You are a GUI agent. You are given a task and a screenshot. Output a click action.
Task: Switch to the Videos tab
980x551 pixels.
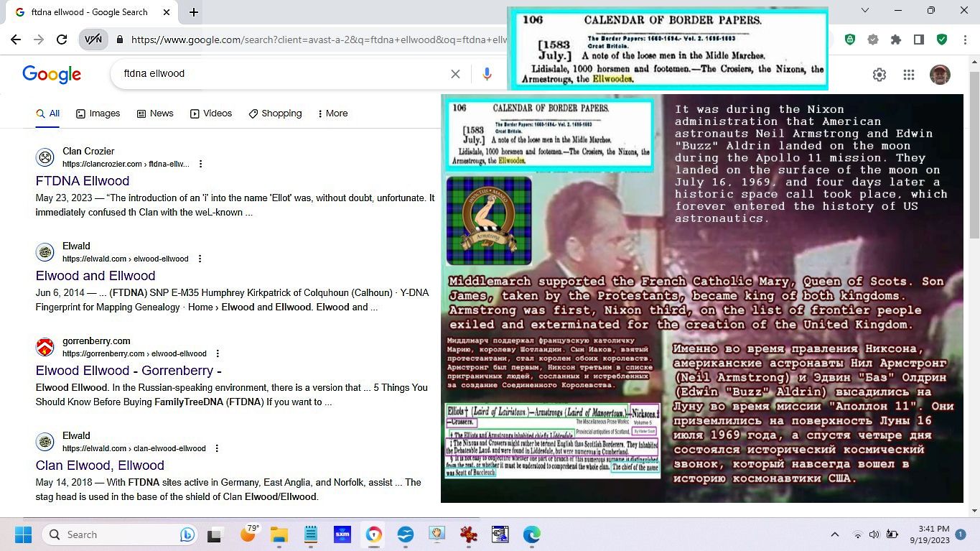pyautogui.click(x=211, y=114)
